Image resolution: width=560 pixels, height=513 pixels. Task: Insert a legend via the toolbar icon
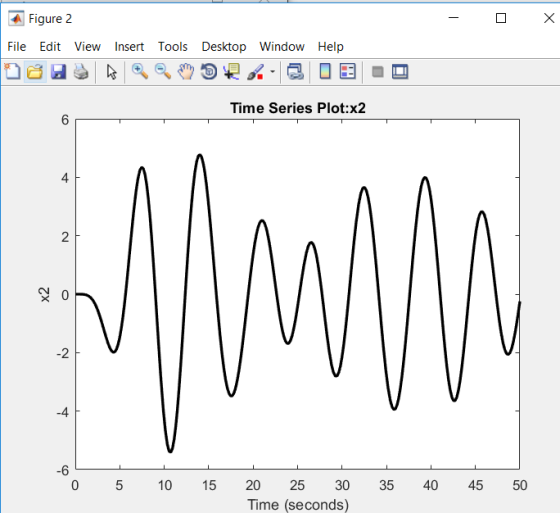click(x=348, y=71)
